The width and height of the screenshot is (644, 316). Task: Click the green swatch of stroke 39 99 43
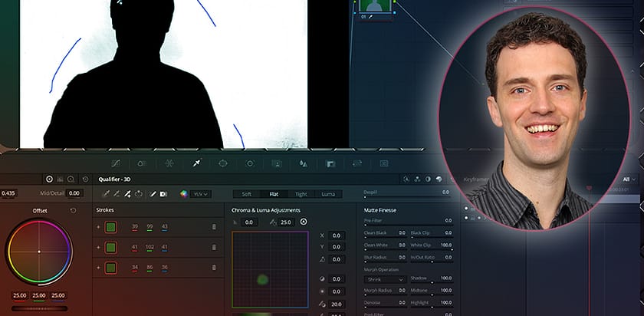click(110, 227)
